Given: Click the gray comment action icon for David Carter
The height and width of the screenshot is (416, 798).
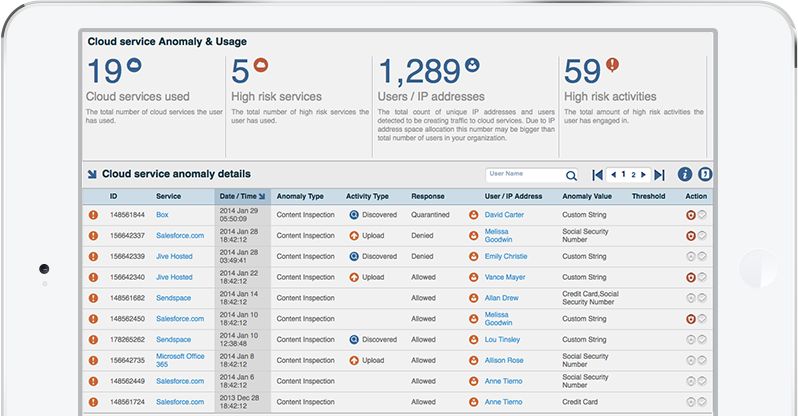Looking at the screenshot, I should point(702,215).
